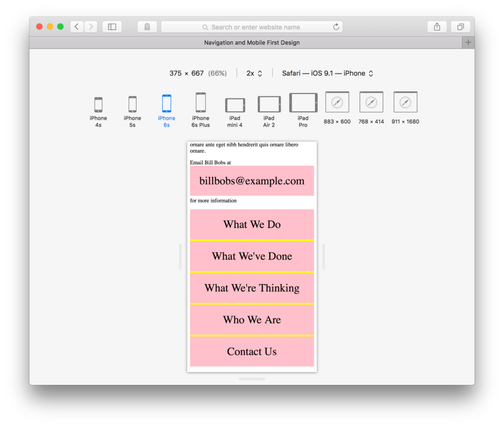The image size is (504, 427).
Task: Select the iPhone 5s device preset
Action: (x=132, y=112)
